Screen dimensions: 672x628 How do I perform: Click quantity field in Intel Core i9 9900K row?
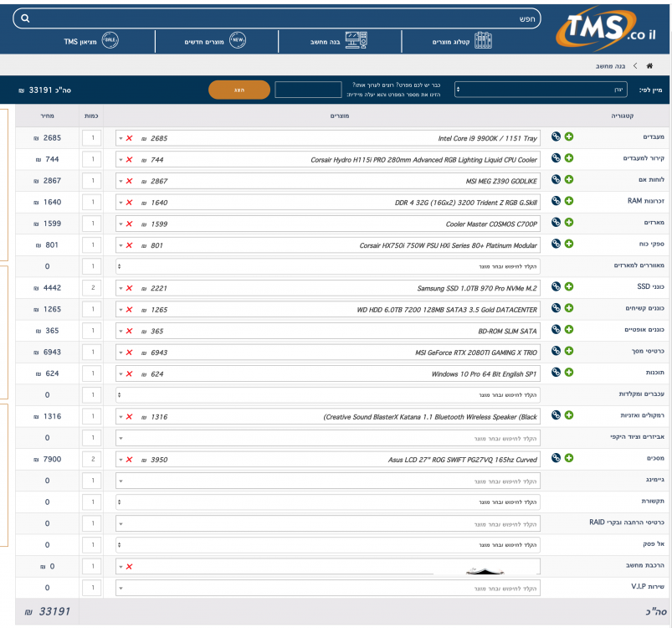[93, 137]
